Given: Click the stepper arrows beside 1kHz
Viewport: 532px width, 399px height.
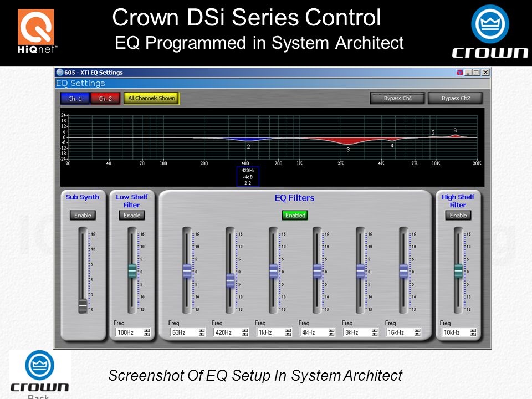Looking at the screenshot, I should [288, 332].
